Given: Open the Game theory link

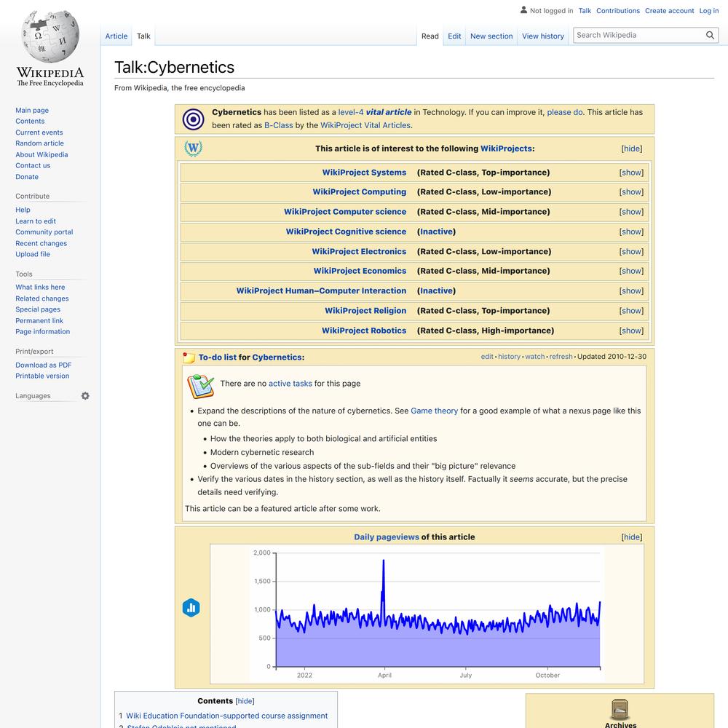Looking at the screenshot, I should pyautogui.click(x=434, y=411).
